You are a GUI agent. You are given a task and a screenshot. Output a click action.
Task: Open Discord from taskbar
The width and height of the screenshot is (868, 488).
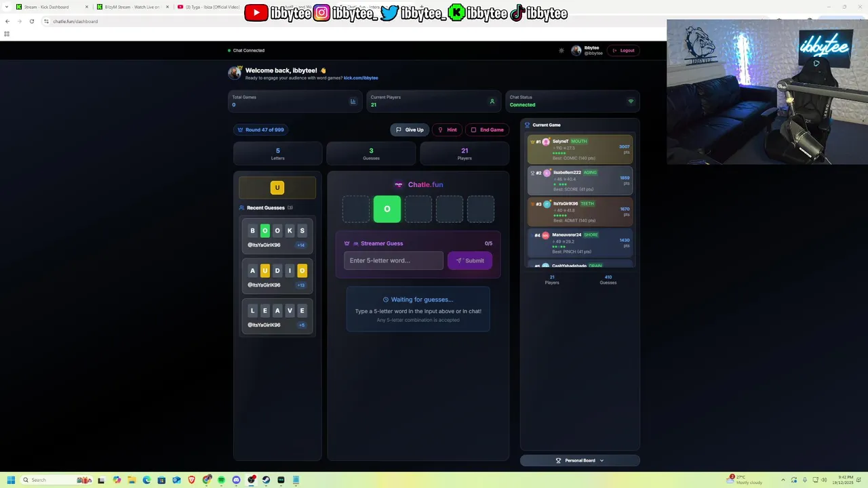tap(236, 480)
